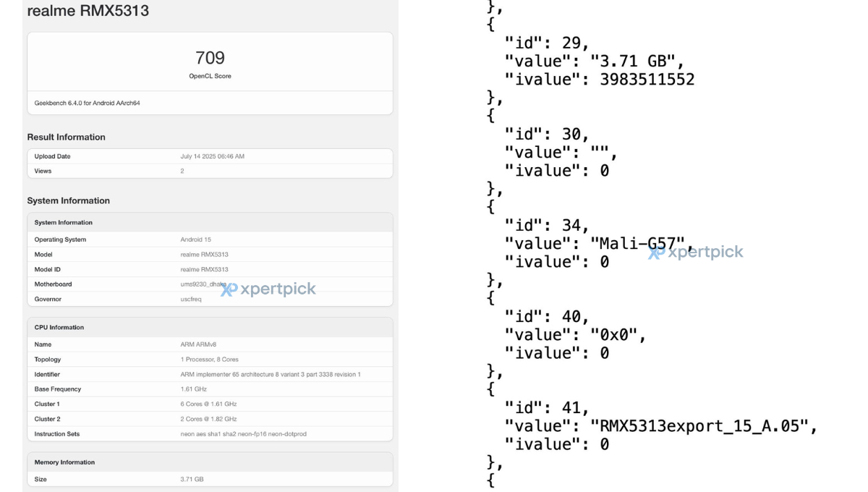This screenshot has height=492, width=868.
Task: Click the JSON line '"id": 41'
Action: 547,407
